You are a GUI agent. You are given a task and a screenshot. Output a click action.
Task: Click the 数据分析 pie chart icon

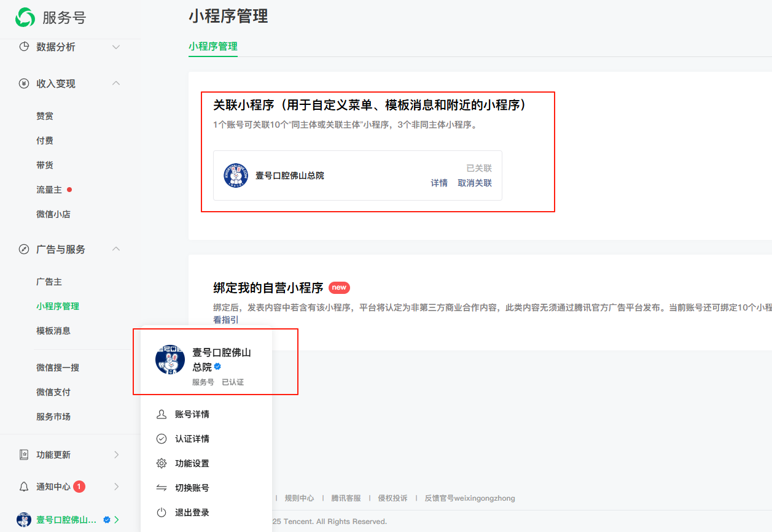pos(24,47)
